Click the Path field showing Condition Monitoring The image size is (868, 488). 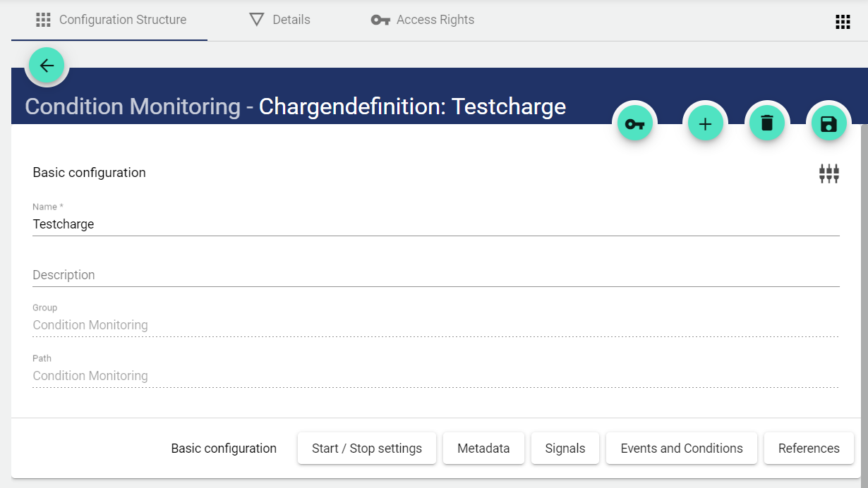pos(435,376)
